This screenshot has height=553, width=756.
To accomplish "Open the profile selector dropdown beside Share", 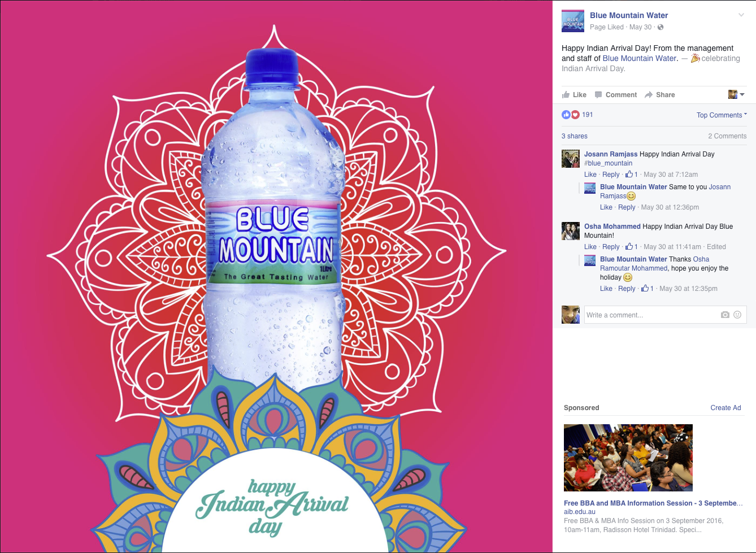I will [736, 94].
